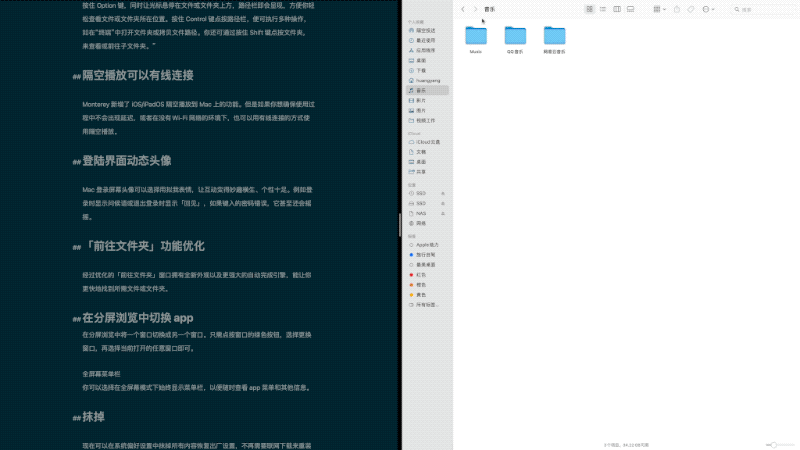Switch Finder to column view
Image resolution: width=800 pixels, height=450 pixels.
[x=617, y=9]
